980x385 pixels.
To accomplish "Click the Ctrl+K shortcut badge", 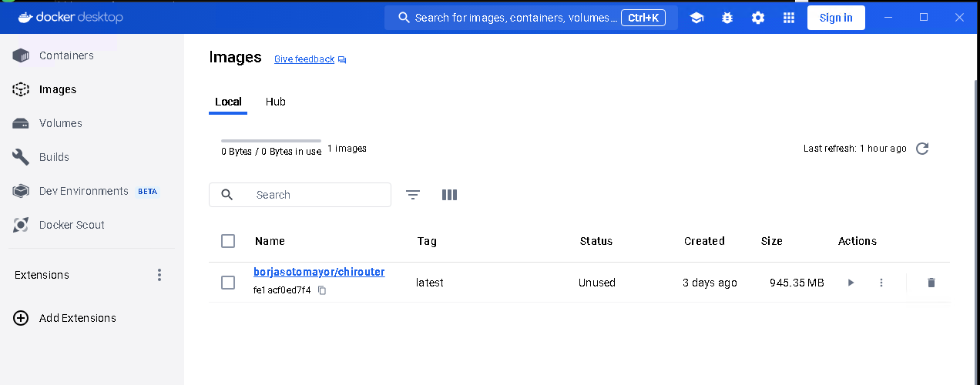I will (643, 18).
